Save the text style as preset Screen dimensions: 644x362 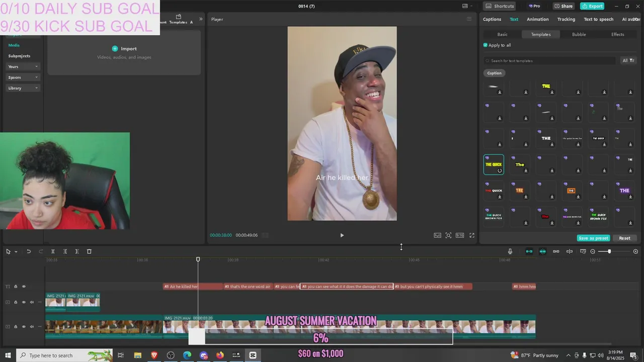594,238
